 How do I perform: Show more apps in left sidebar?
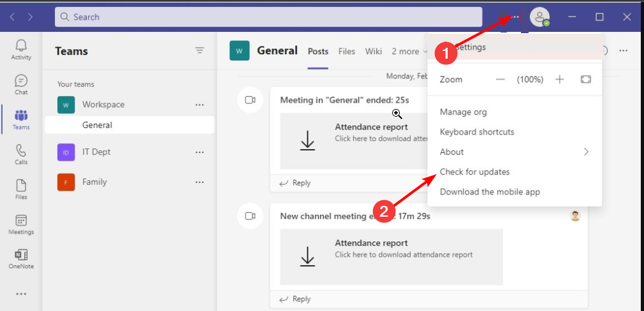point(21,294)
